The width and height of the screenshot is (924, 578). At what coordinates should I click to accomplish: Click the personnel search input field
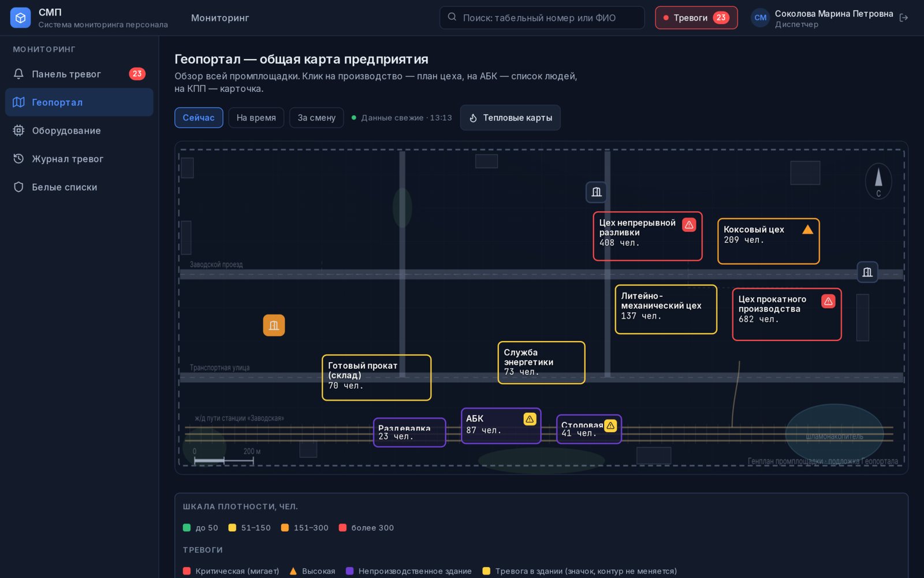pyautogui.click(x=542, y=18)
